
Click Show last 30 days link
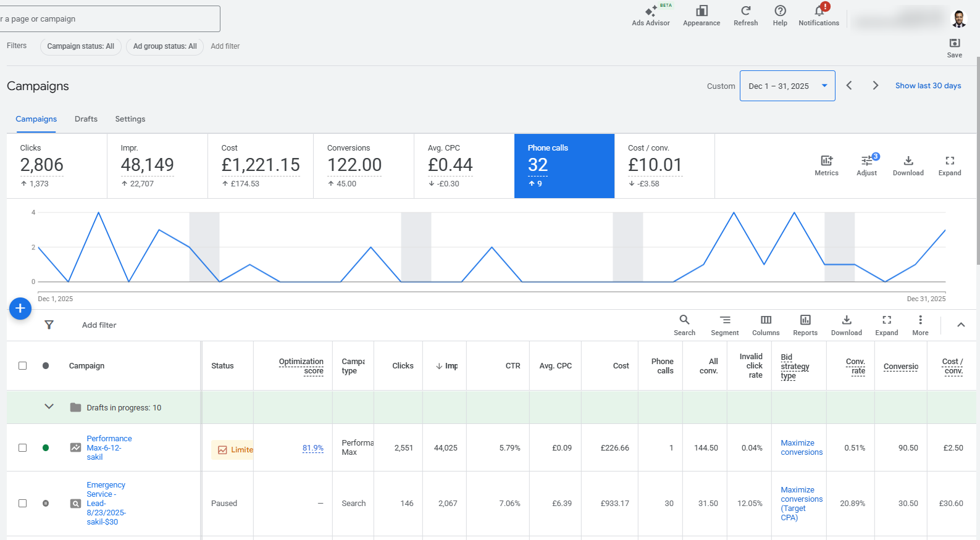tap(928, 86)
